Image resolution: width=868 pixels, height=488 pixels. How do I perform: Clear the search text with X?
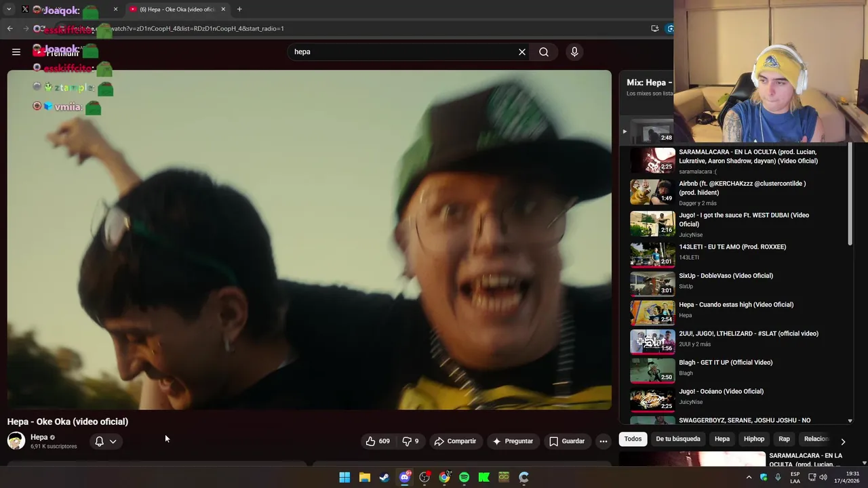[522, 52]
